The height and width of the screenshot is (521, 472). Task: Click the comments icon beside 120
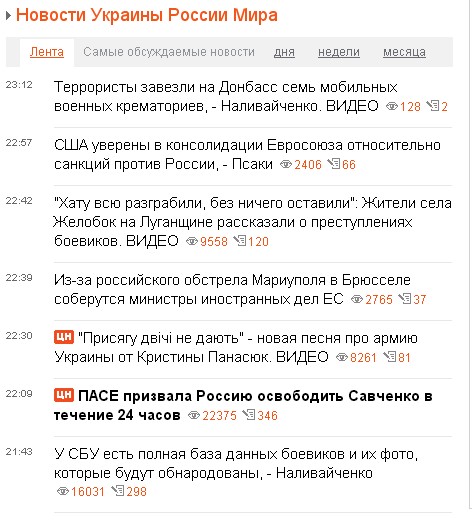239,241
